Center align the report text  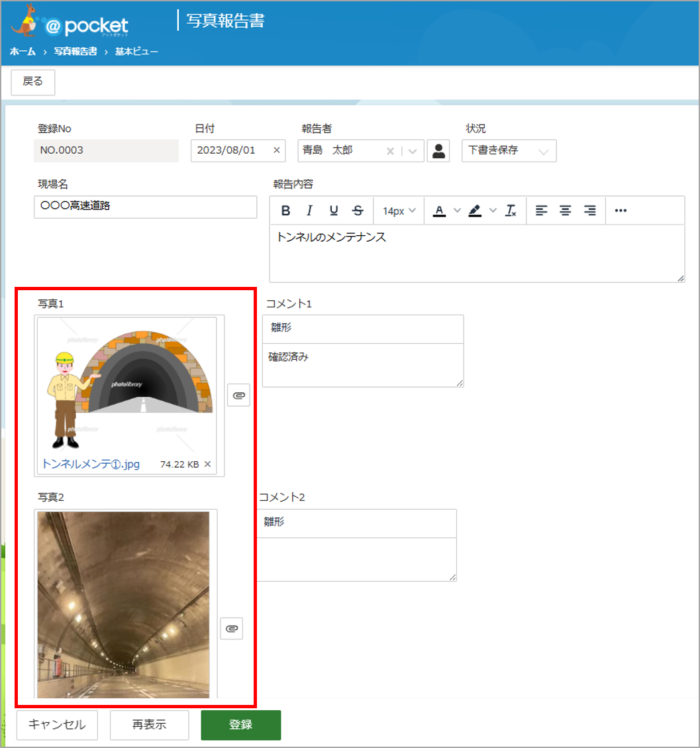565,211
